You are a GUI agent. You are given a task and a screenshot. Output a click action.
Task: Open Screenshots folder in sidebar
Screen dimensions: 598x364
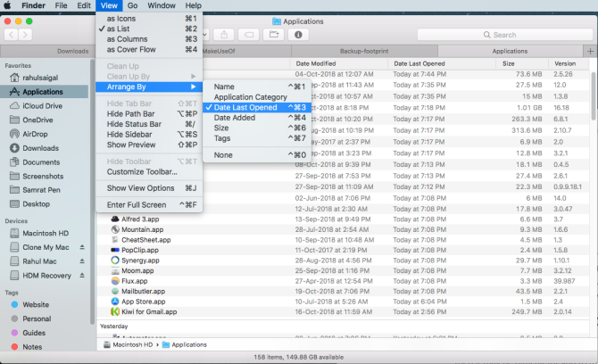pyautogui.click(x=45, y=177)
